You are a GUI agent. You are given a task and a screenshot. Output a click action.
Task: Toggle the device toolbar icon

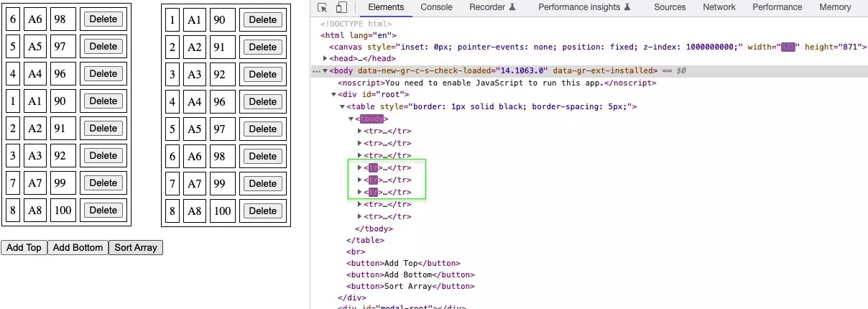pyautogui.click(x=341, y=7)
